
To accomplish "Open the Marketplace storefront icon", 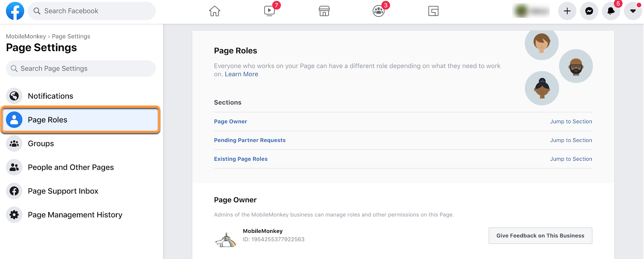I will pos(324,11).
